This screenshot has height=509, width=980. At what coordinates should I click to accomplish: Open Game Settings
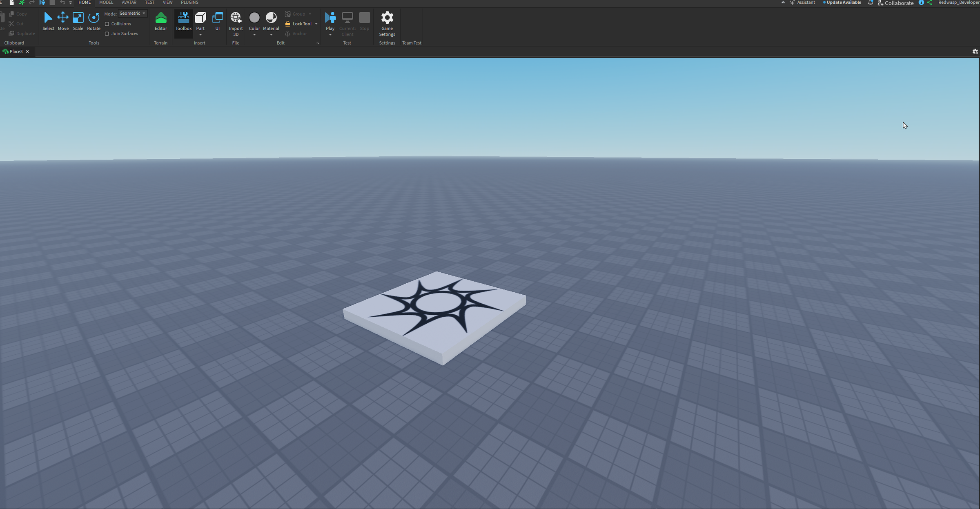point(387,22)
